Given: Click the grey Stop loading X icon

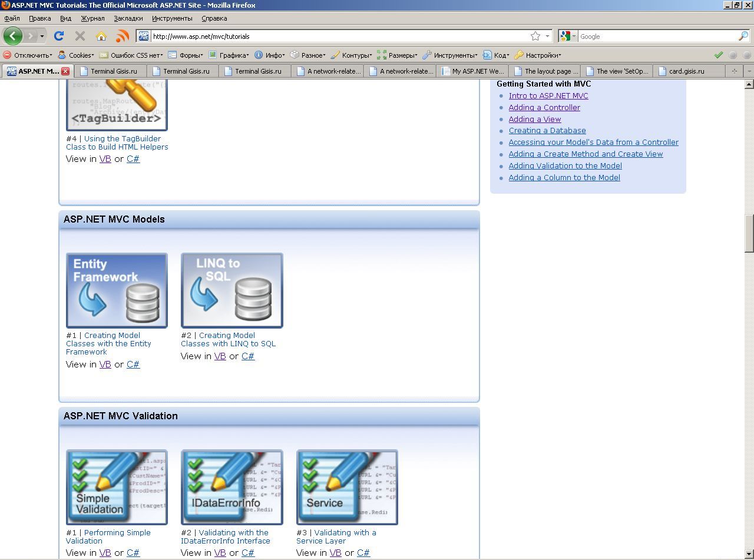Looking at the screenshot, I should point(80,36).
